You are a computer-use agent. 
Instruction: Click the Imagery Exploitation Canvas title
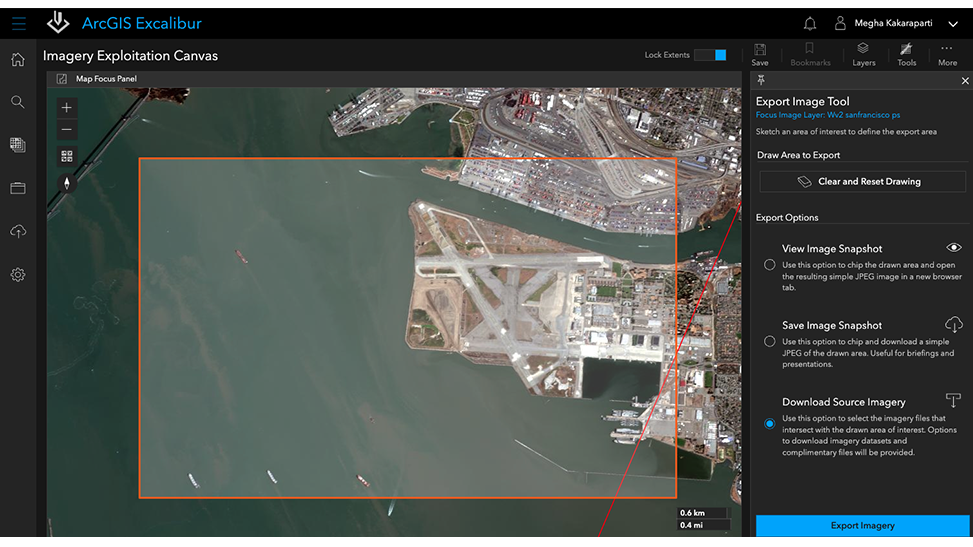(x=130, y=56)
